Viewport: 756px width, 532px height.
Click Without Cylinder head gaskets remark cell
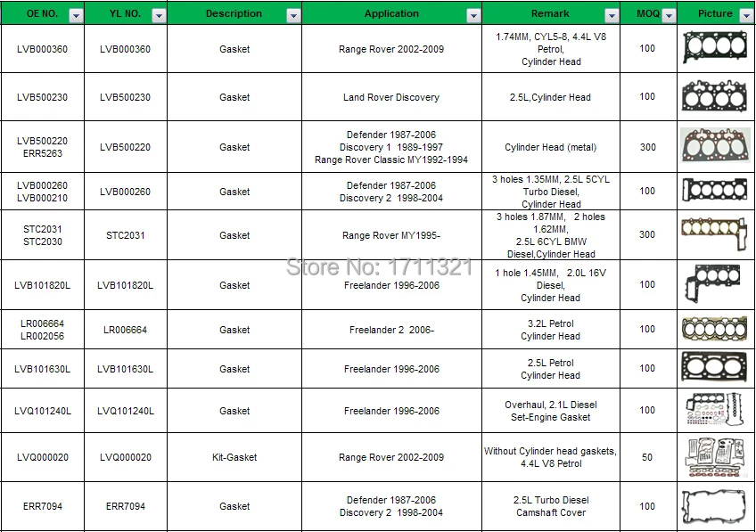coord(551,457)
